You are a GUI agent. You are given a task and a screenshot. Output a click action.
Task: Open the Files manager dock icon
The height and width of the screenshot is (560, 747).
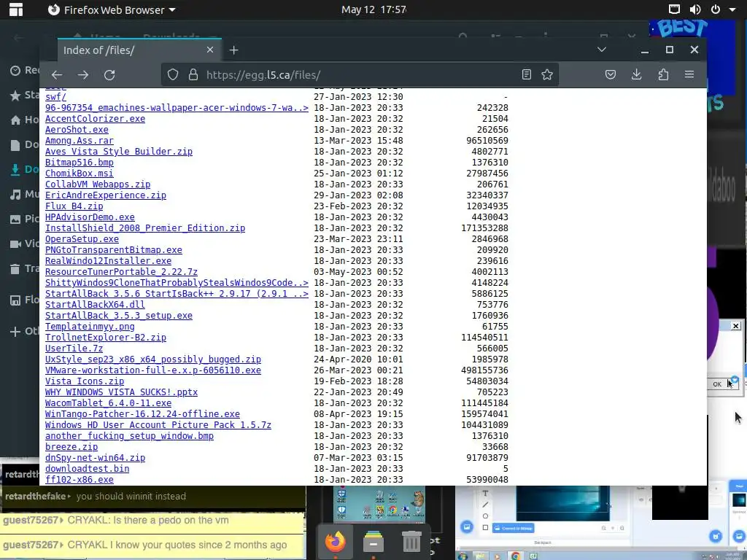tap(373, 542)
